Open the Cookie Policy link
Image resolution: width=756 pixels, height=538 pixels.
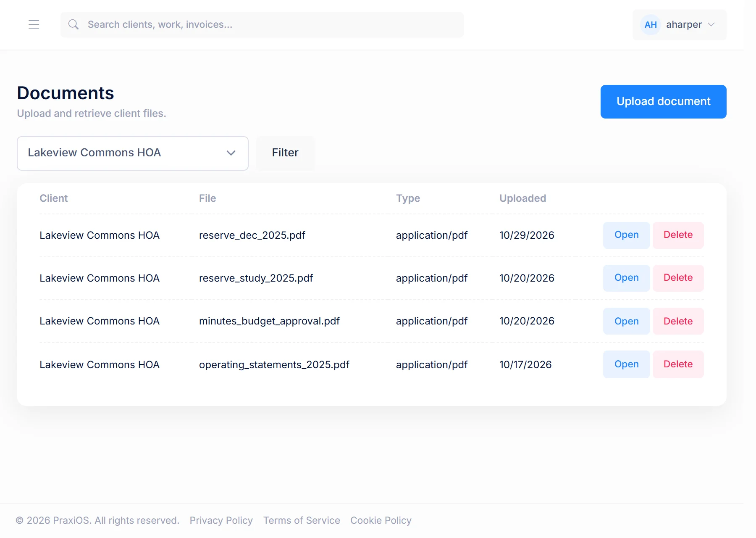click(381, 520)
